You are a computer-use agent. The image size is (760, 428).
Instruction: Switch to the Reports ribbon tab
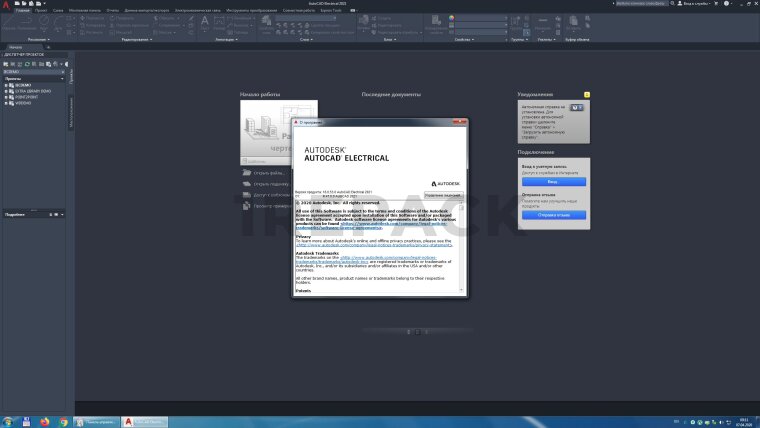[112, 9]
